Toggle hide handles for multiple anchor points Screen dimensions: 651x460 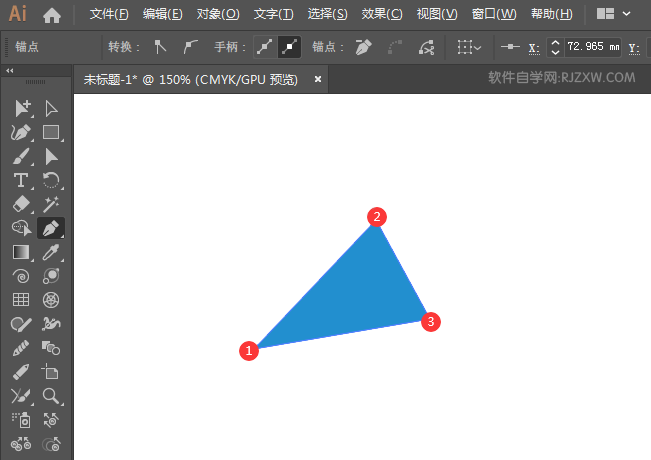point(289,47)
